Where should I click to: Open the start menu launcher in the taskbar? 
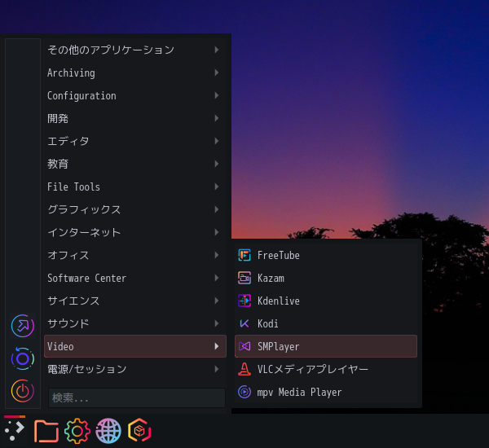tap(15, 431)
